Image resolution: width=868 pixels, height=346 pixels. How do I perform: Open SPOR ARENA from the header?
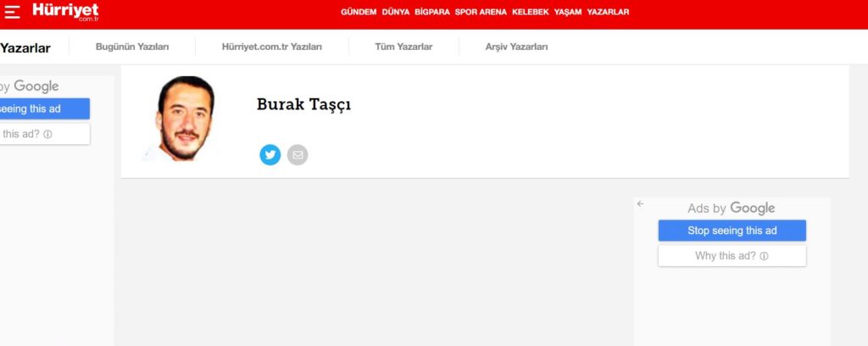[481, 12]
